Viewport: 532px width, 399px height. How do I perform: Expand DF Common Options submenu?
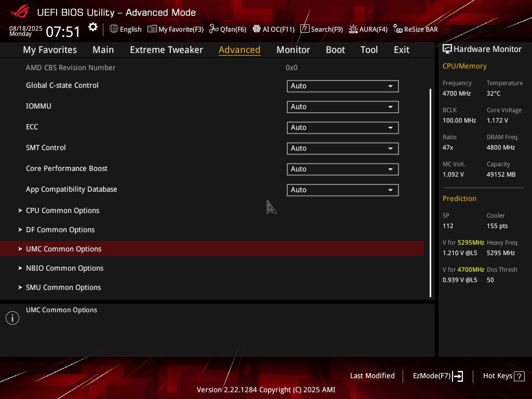click(212, 230)
